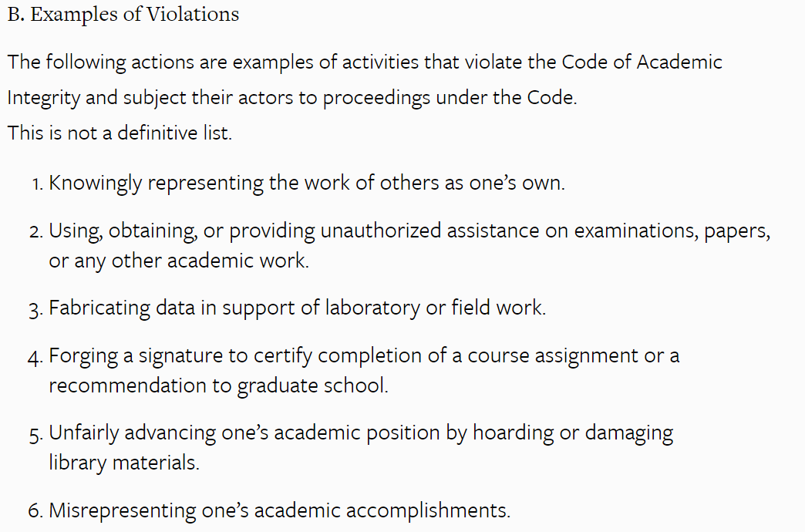
Task: Click "or any other academic work." line
Action: pyautogui.click(x=178, y=261)
